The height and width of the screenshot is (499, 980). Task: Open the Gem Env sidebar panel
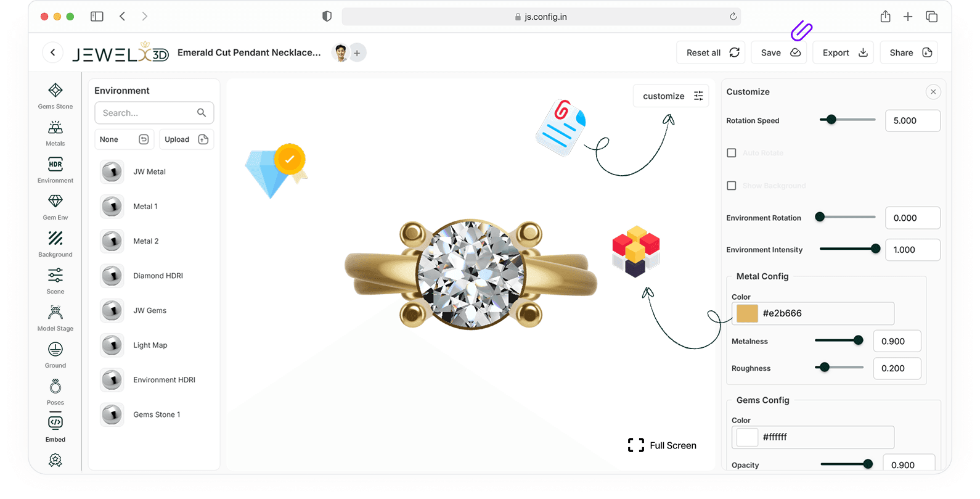(x=55, y=207)
